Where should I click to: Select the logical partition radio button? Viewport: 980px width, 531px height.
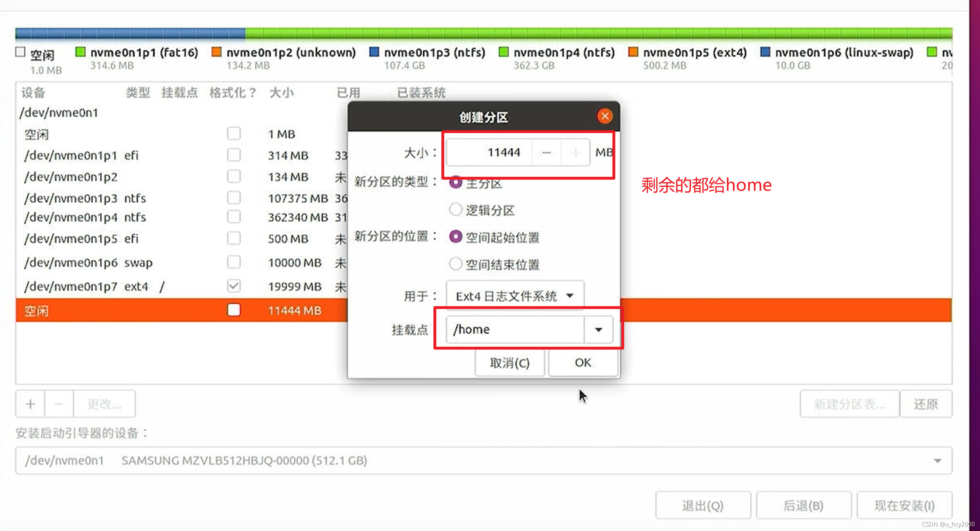click(x=455, y=210)
